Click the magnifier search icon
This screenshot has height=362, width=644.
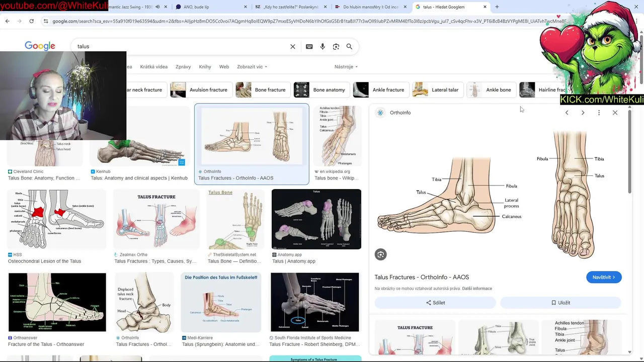[349, 46]
